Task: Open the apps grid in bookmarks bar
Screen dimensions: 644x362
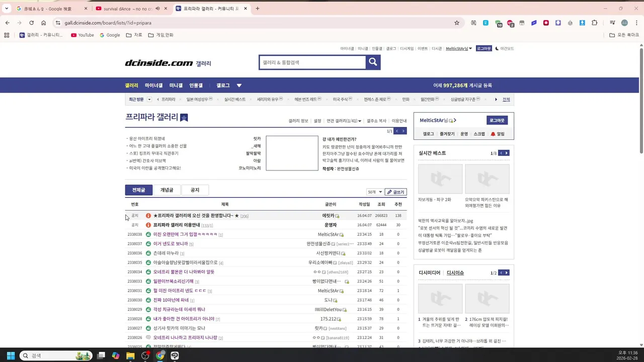Action: (7, 35)
